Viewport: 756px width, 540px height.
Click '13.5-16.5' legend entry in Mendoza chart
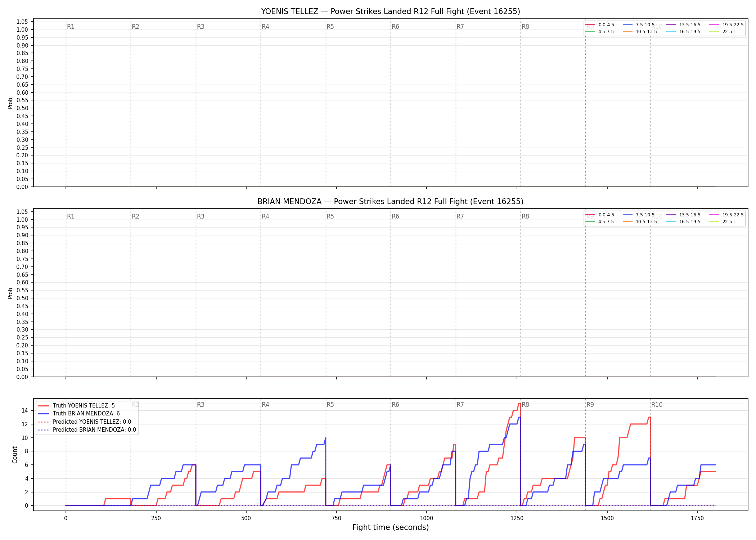tap(683, 215)
